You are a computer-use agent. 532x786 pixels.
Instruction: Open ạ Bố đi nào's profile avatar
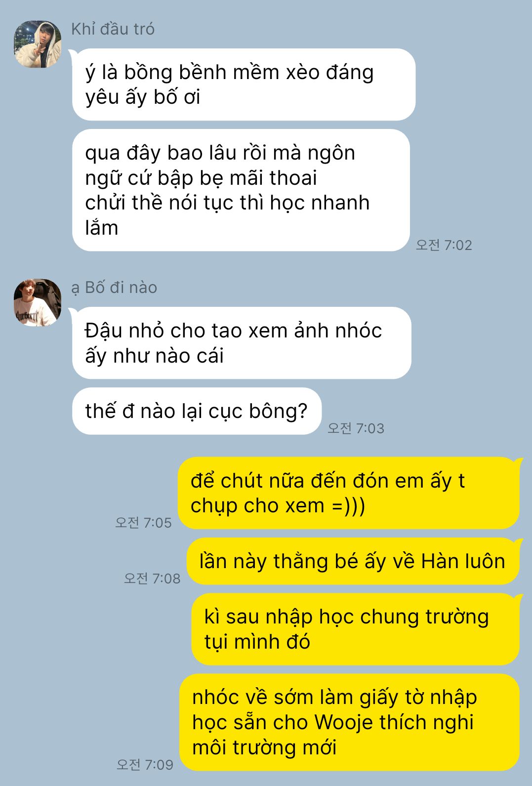[x=38, y=302]
